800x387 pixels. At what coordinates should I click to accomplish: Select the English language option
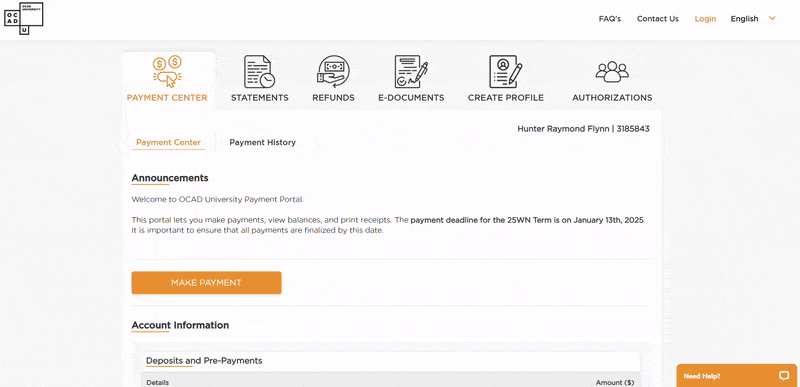744,19
